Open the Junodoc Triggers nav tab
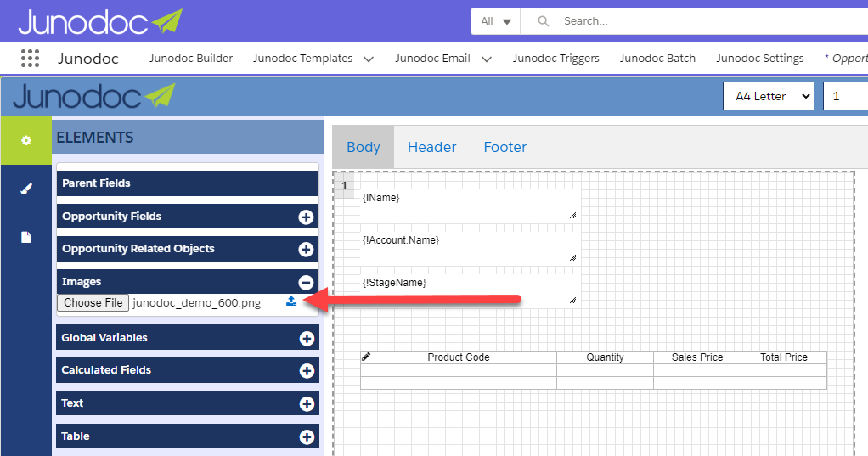Image resolution: width=868 pixels, height=456 pixels. coord(555,58)
